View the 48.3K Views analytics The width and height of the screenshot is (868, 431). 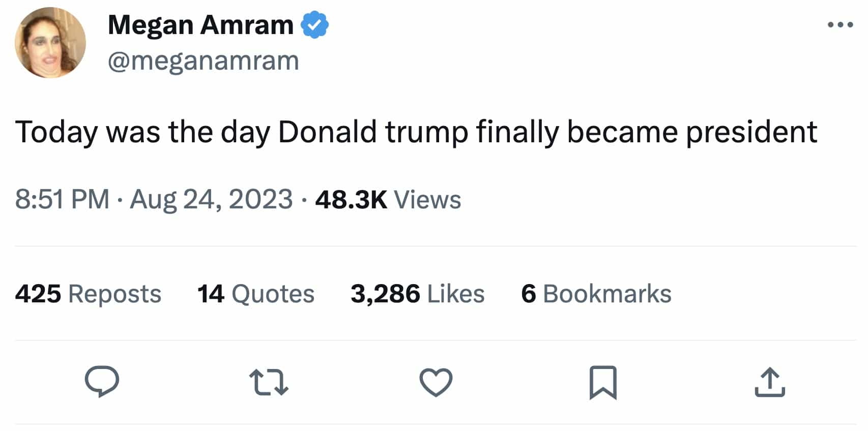[388, 199]
